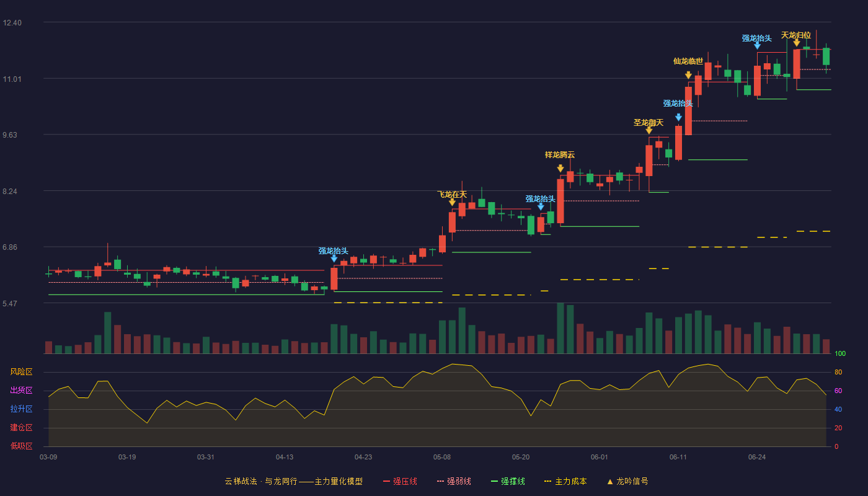Click the 04-23 date label
The width and height of the screenshot is (868, 496).
pos(363,457)
